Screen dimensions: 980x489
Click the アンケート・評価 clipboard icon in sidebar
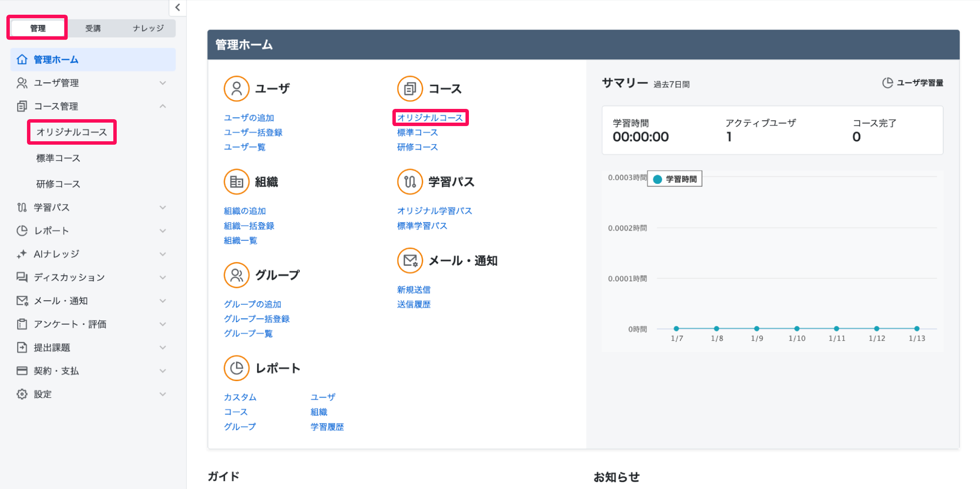pyautogui.click(x=22, y=324)
